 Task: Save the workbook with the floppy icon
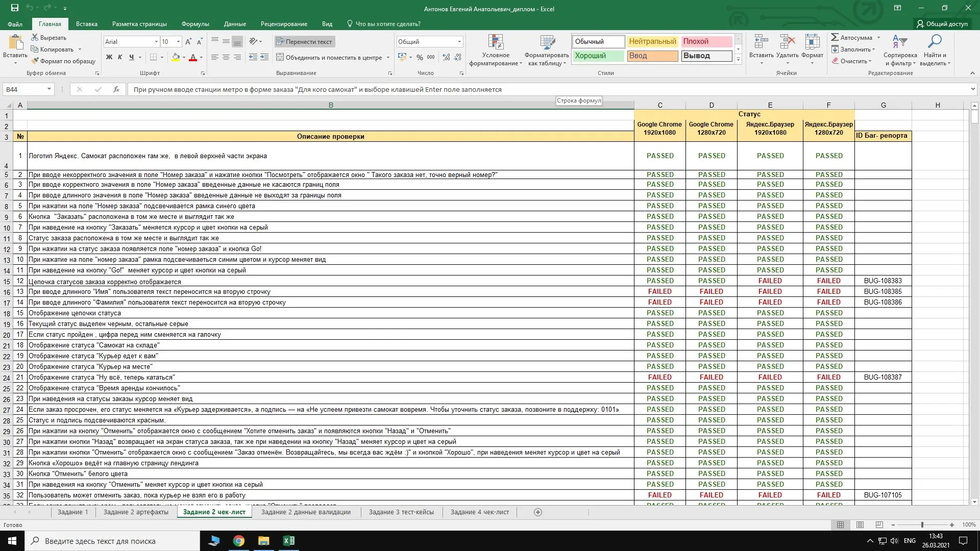(15, 8)
